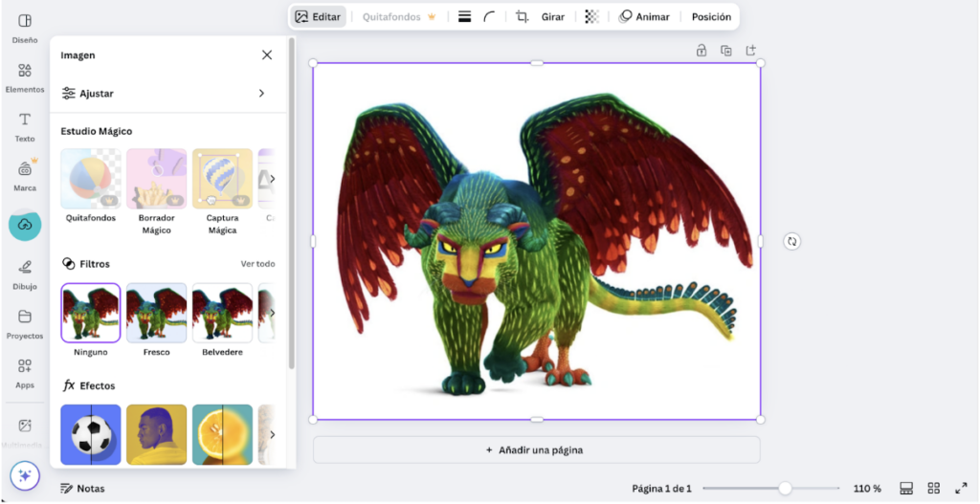The width and height of the screenshot is (980, 504).
Task: Toggle the page thumbnails view icon
Action: tap(906, 489)
